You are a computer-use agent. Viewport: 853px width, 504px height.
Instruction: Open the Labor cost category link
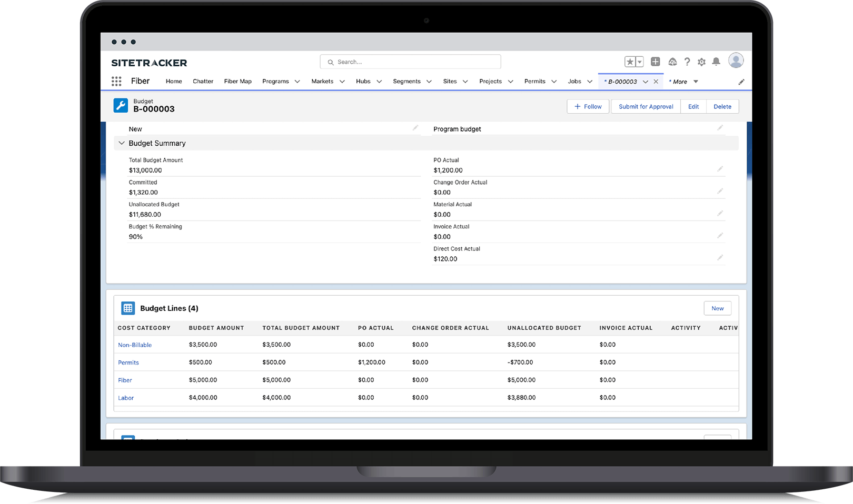point(126,398)
